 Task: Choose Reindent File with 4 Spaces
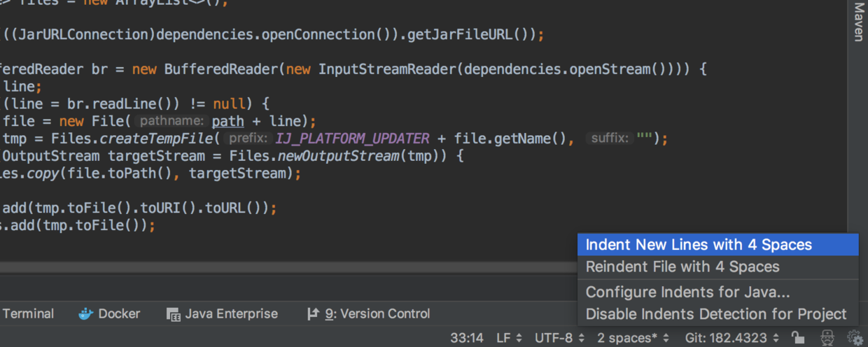click(717, 267)
